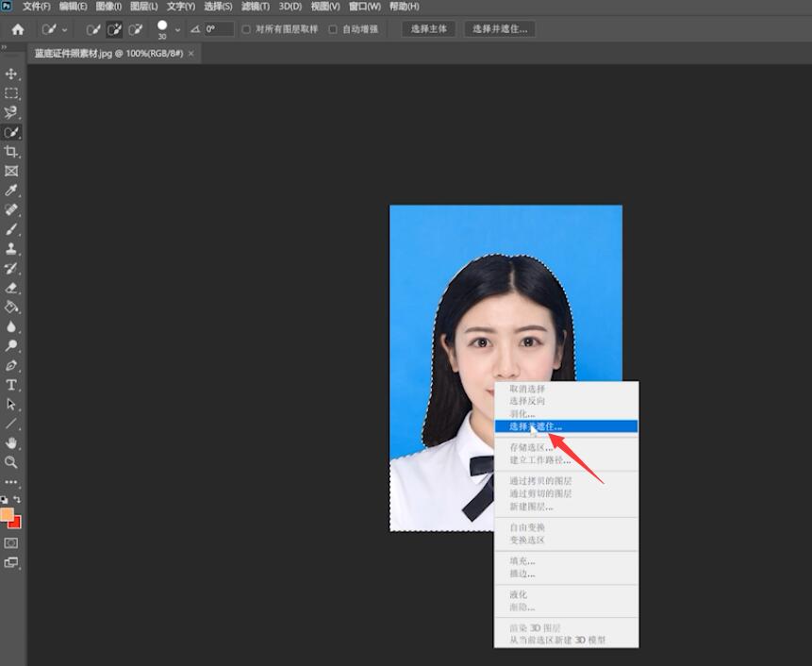
Task: Choose New Selection mode in options bar
Action: (x=93, y=29)
